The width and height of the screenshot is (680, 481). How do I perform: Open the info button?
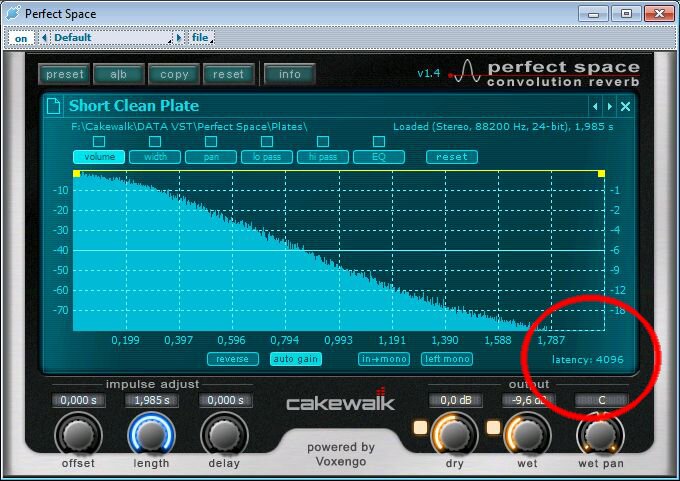pyautogui.click(x=290, y=75)
